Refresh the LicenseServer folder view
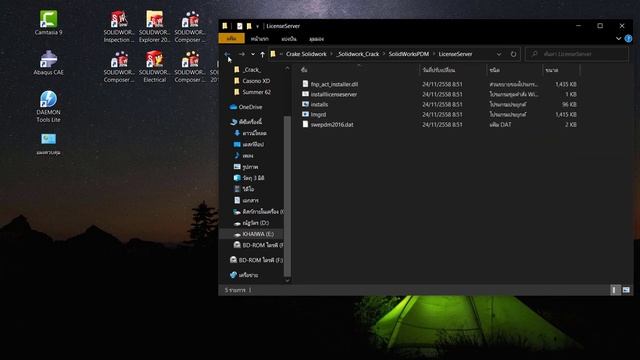This screenshot has width=640, height=360. (x=513, y=54)
